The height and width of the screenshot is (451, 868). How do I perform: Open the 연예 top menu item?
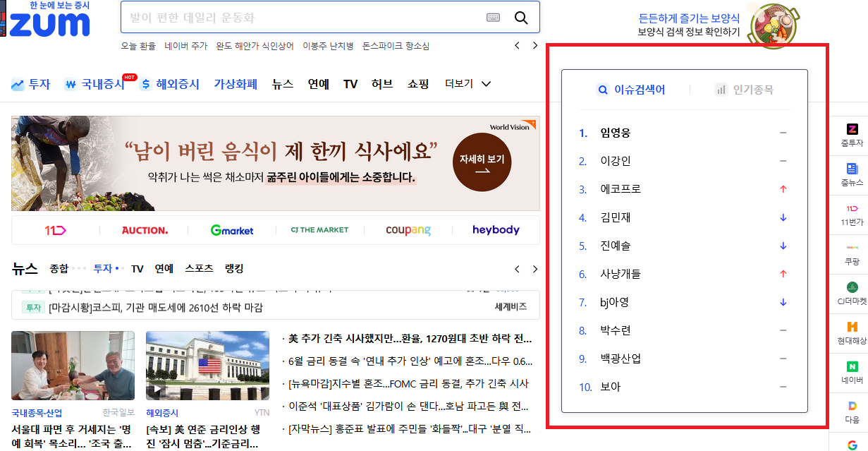319,84
